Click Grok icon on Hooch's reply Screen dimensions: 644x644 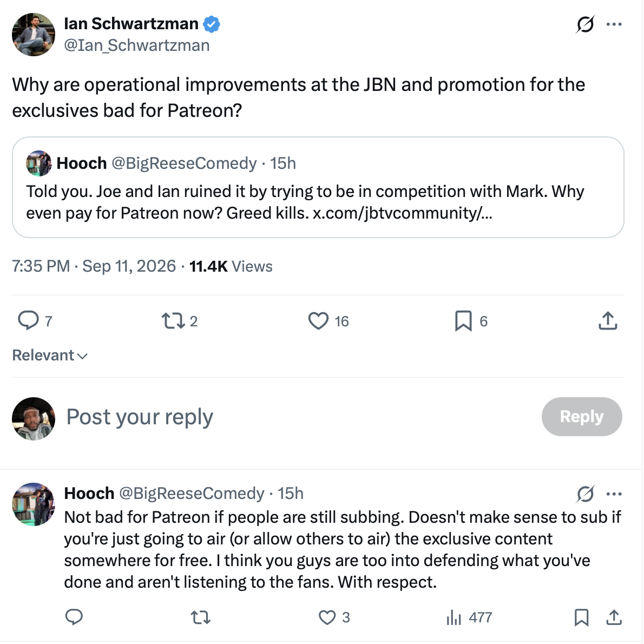(585, 494)
